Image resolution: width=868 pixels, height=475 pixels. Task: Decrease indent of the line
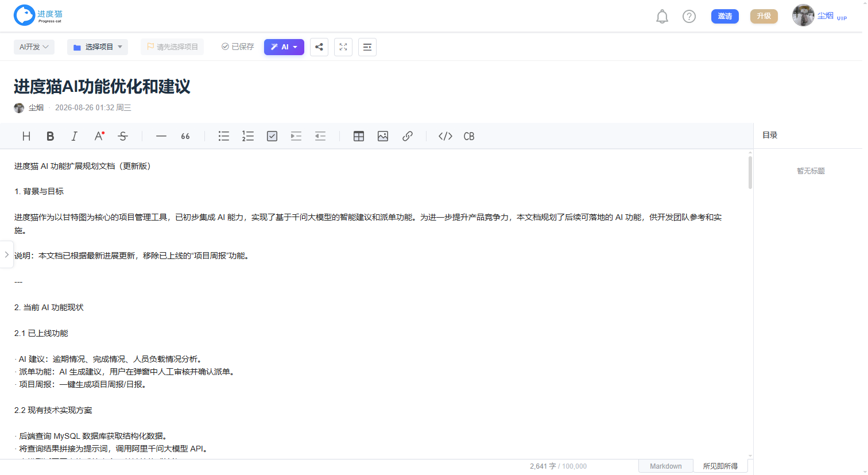tap(320, 136)
